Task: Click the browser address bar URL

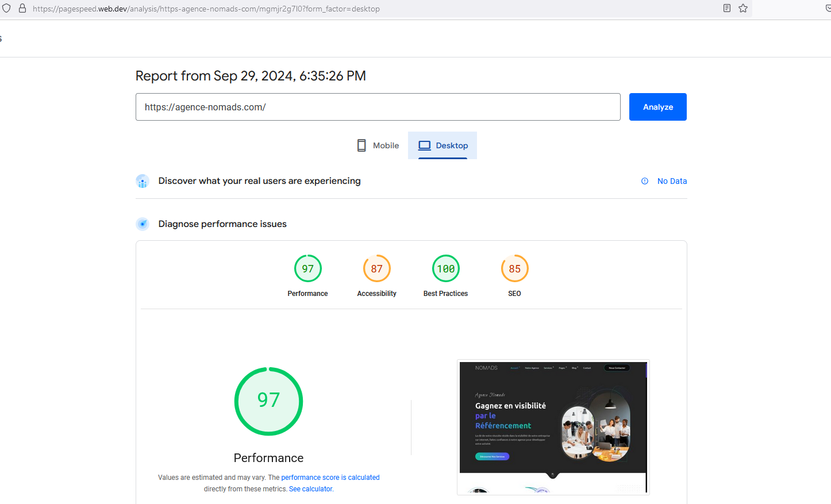Action: click(x=206, y=9)
